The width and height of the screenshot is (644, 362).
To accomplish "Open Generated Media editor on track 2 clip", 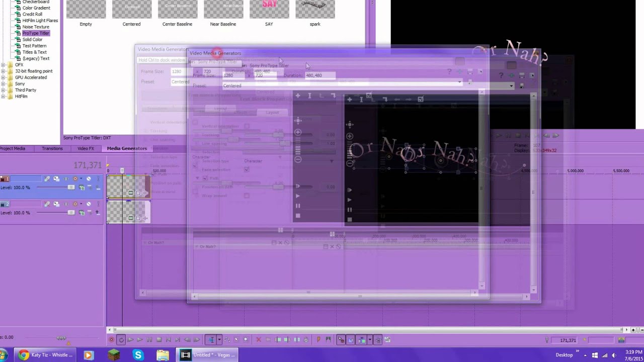I will 131,218.
